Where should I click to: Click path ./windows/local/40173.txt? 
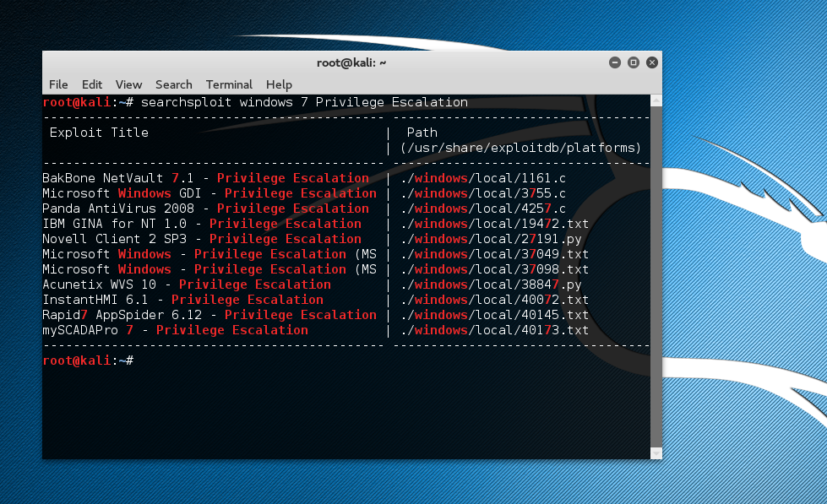(494, 330)
